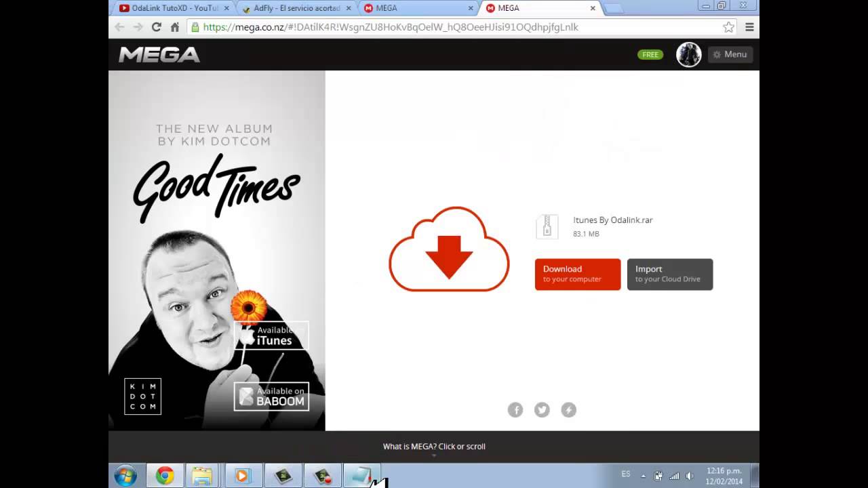Viewport: 868px width, 488px height.
Task: Open the user profile avatar
Action: [688, 55]
